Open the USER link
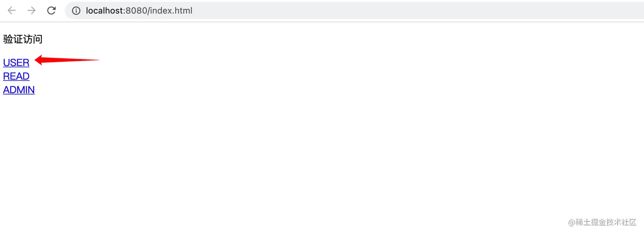The height and width of the screenshot is (234, 644). (x=16, y=63)
